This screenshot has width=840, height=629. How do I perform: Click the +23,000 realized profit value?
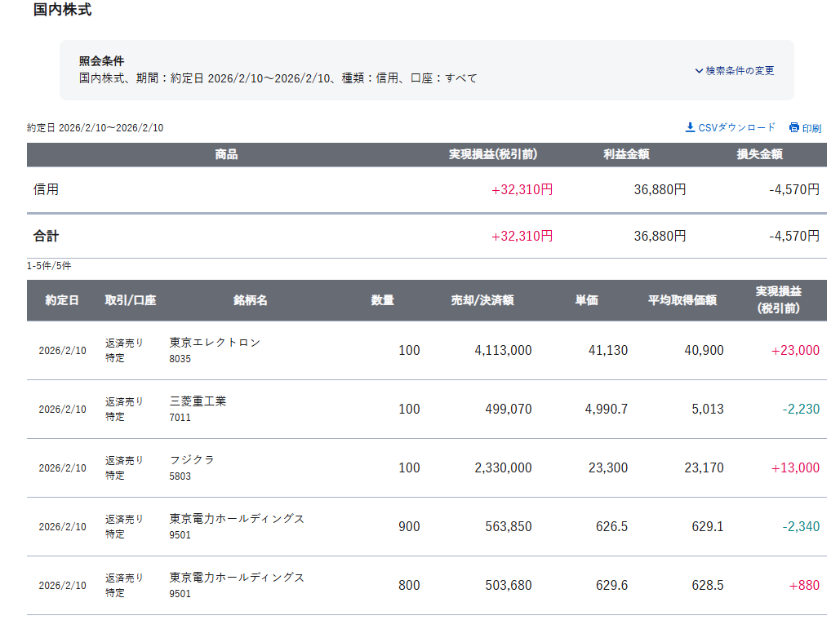click(x=794, y=351)
